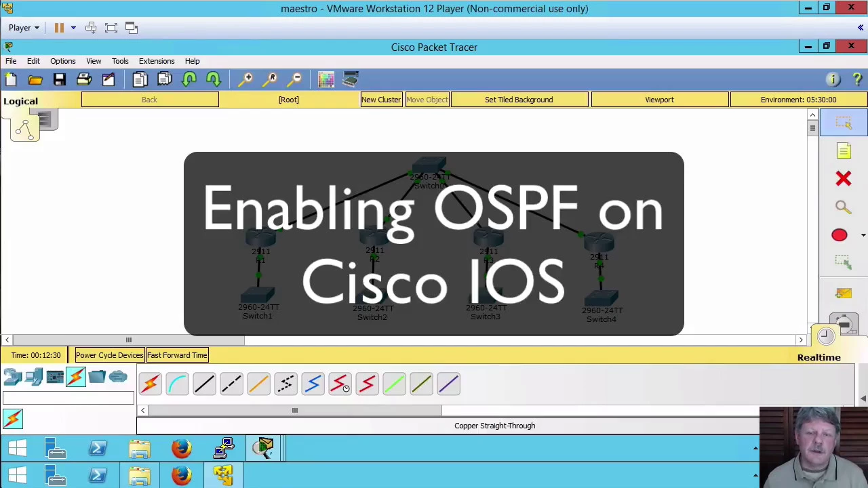This screenshot has width=868, height=488.
Task: Open the Tools menu
Action: pos(120,61)
